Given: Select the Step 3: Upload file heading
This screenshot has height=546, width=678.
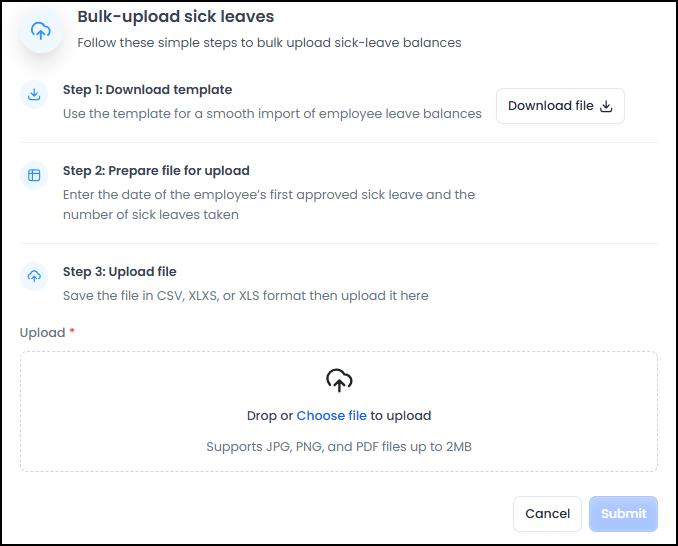Looking at the screenshot, I should click(120, 271).
